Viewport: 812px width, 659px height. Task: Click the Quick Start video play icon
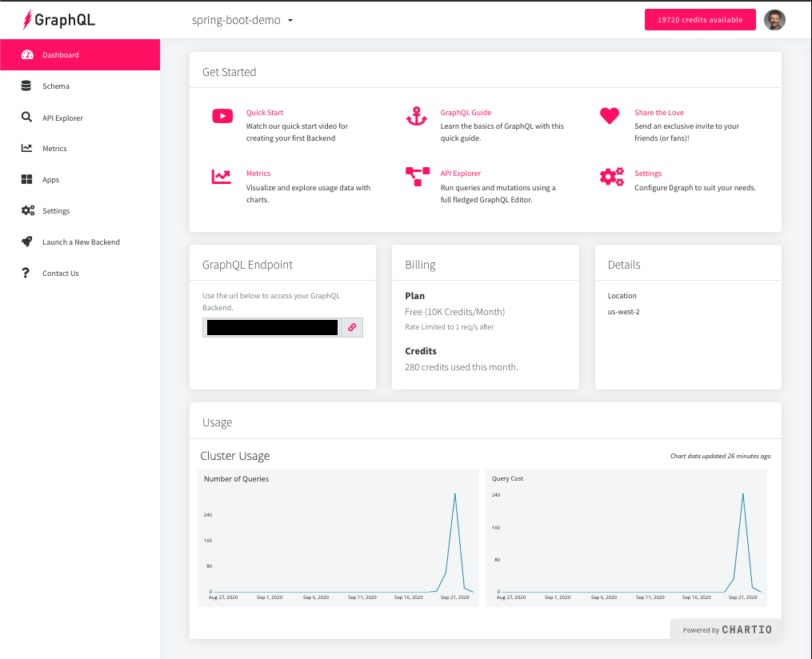[x=222, y=116]
